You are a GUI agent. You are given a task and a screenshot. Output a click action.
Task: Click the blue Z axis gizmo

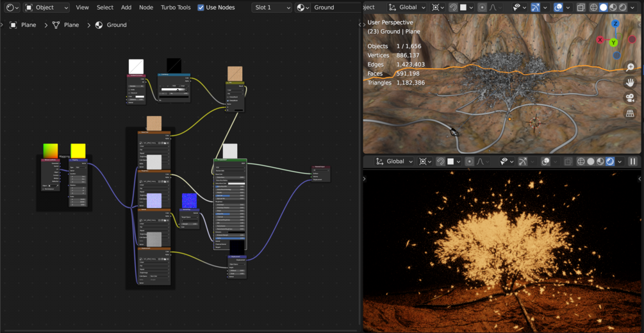tap(615, 24)
